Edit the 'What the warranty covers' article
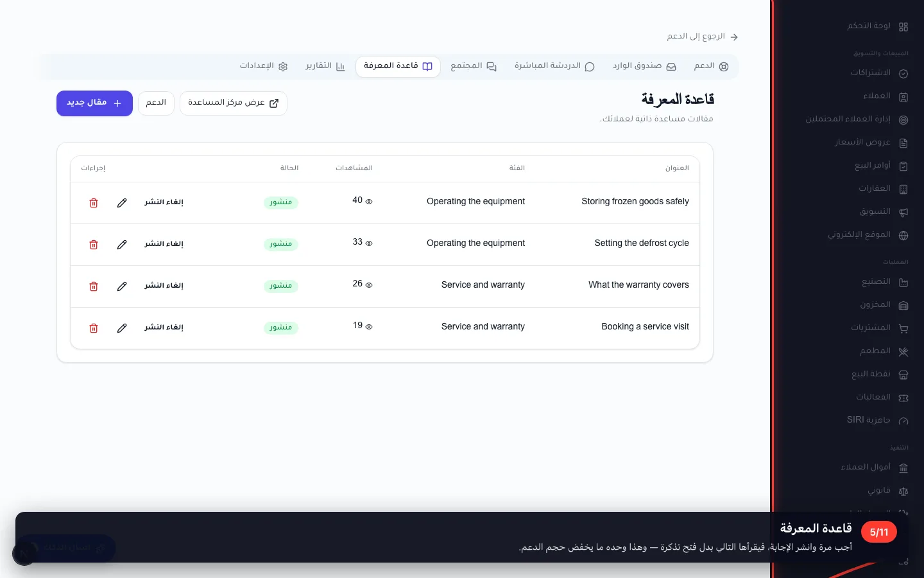Image resolution: width=924 pixels, height=578 pixels. [122, 286]
